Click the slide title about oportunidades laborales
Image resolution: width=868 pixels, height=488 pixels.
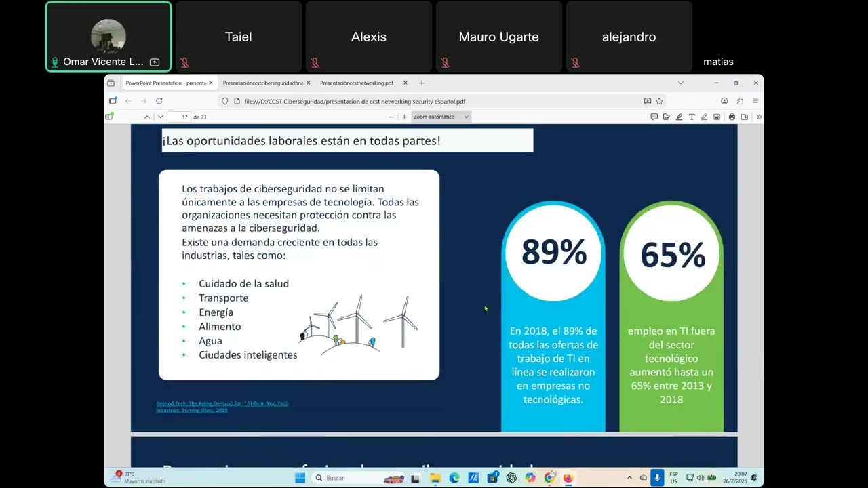click(302, 141)
